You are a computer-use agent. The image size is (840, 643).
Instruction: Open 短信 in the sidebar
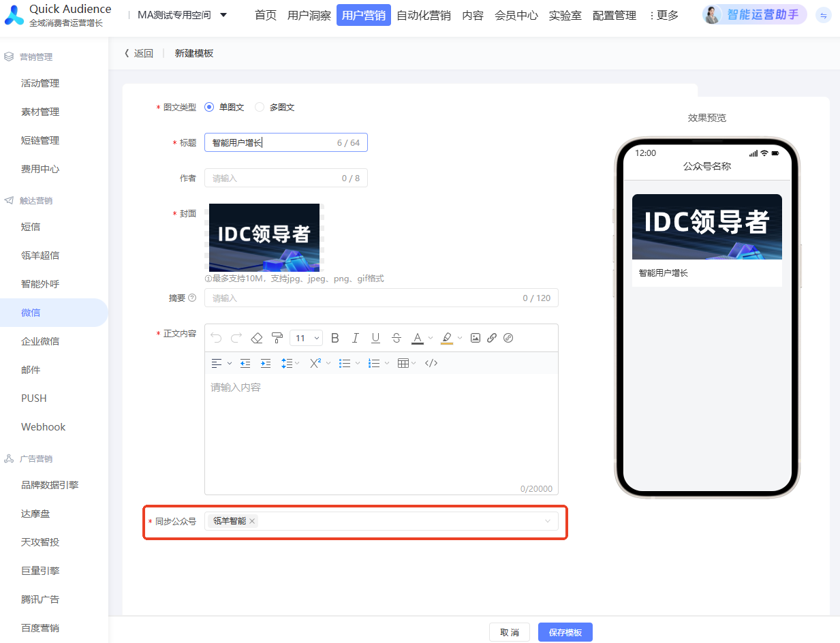pyautogui.click(x=31, y=227)
